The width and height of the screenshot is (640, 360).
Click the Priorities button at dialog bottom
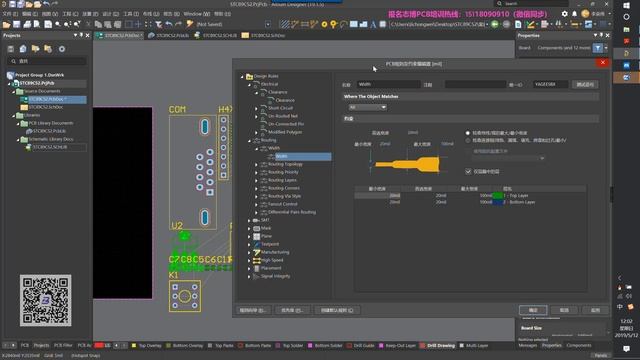tap(292, 310)
